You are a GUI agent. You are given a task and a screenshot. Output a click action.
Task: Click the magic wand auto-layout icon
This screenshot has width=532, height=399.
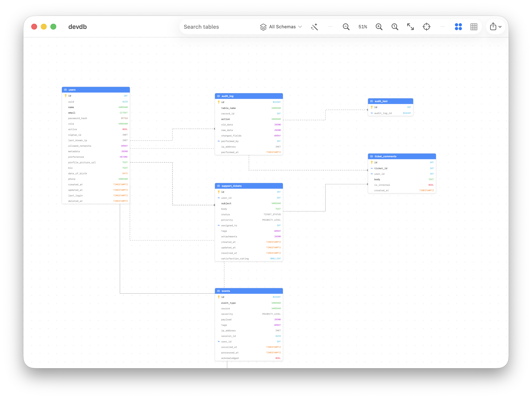[x=314, y=27]
